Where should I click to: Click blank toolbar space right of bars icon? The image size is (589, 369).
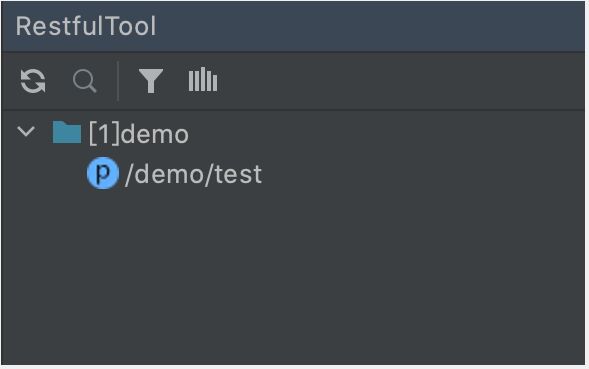[398, 81]
